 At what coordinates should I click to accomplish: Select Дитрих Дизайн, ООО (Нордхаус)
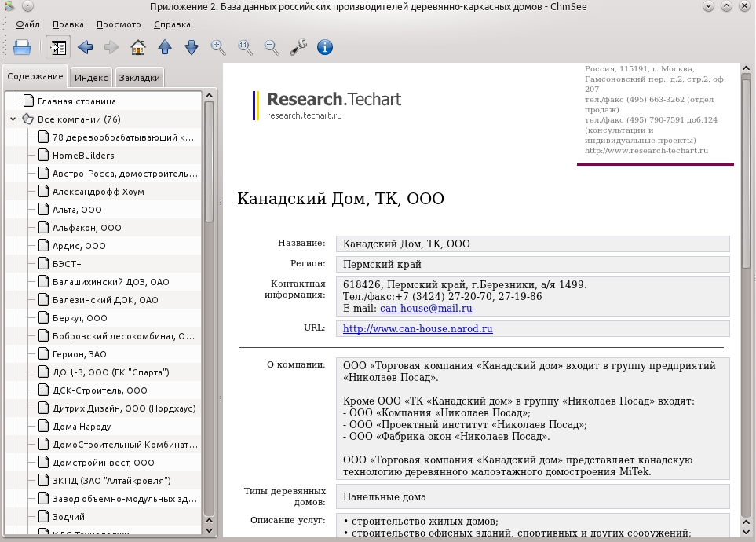tap(124, 408)
